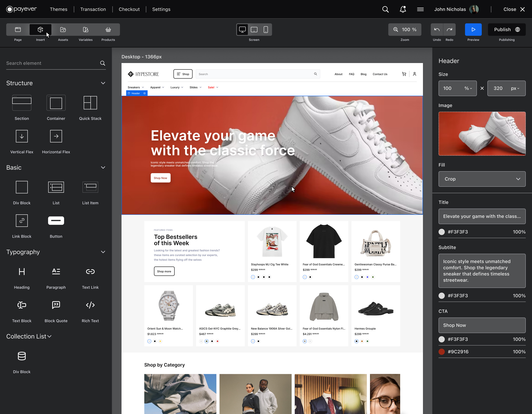Viewport: 532px width, 414px height.
Task: Open the notifications bell
Action: pyautogui.click(x=403, y=9)
